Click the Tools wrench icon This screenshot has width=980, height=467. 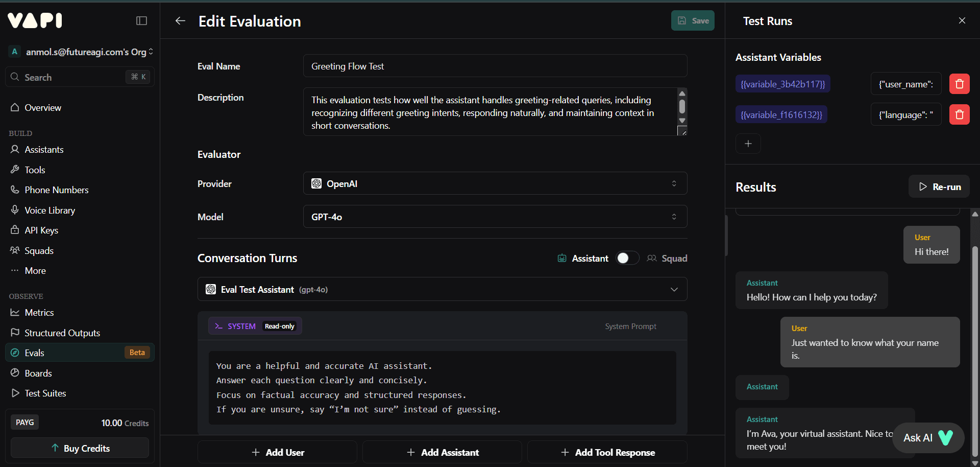[15, 170]
